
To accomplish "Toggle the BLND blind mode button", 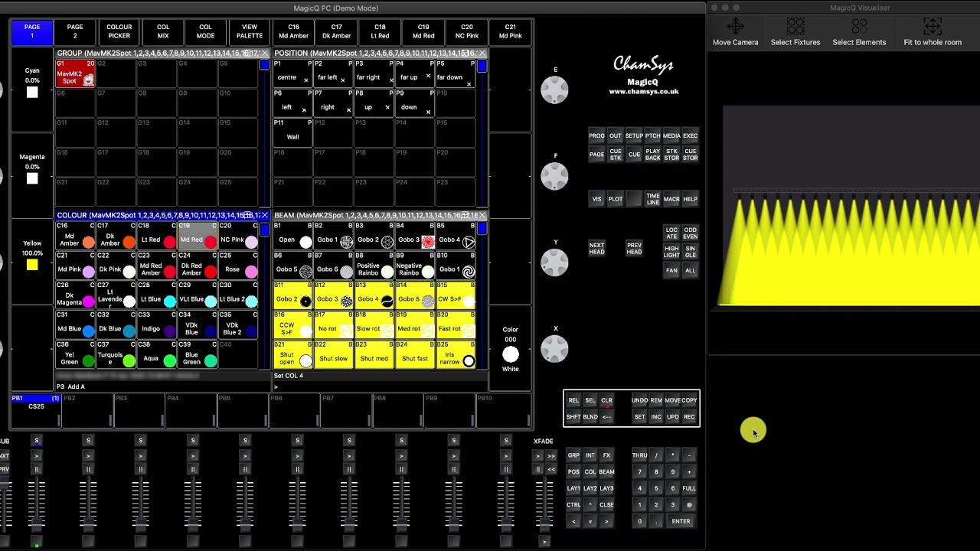I will 590,417.
